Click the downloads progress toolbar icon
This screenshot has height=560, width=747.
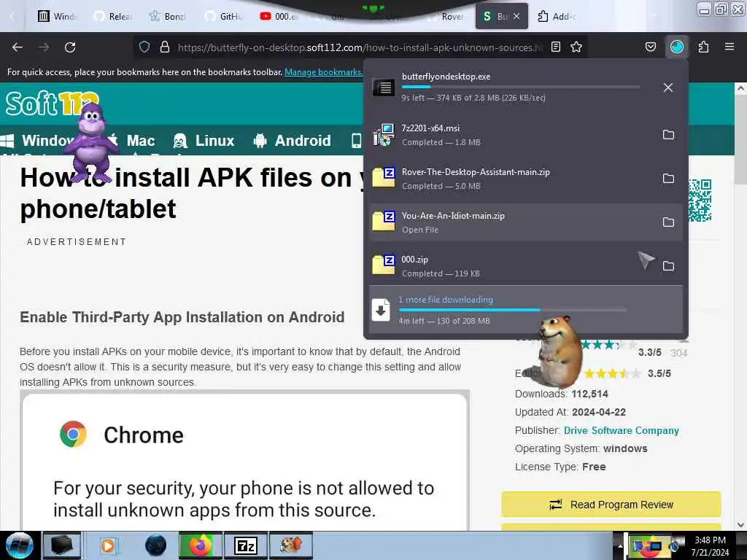click(x=676, y=47)
